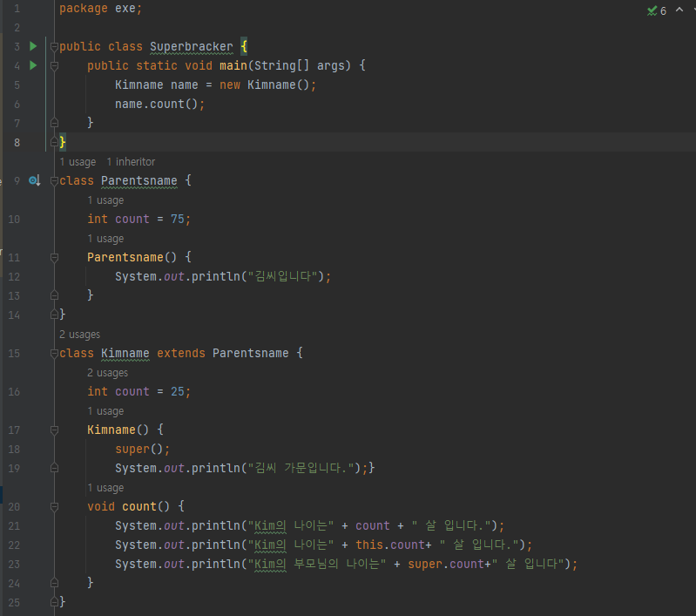Jump to previous highlighted problem arrow
696x616 pixels.
pyautogui.click(x=679, y=10)
